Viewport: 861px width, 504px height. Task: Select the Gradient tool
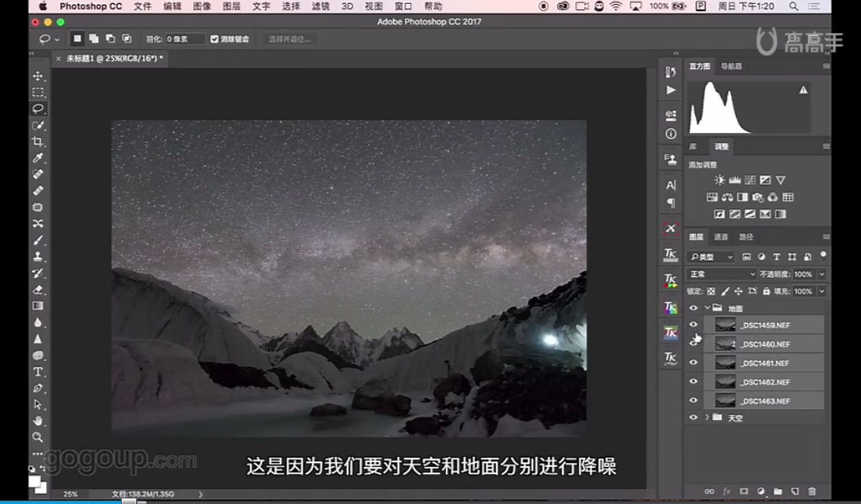point(37,306)
